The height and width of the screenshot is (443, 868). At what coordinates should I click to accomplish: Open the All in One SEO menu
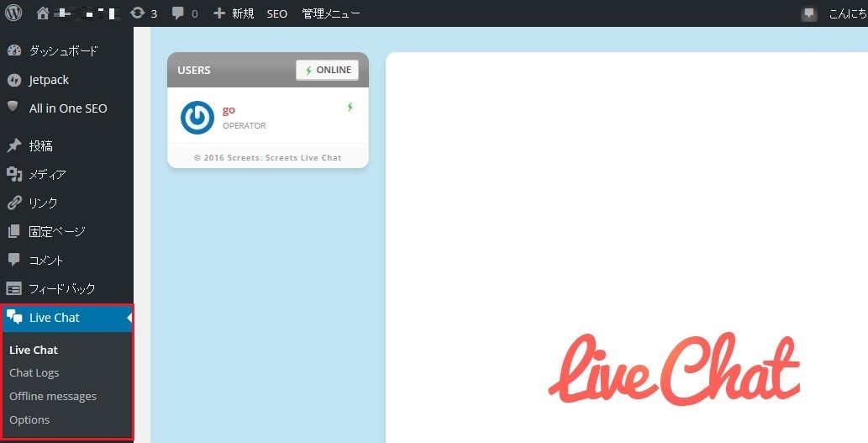(66, 108)
